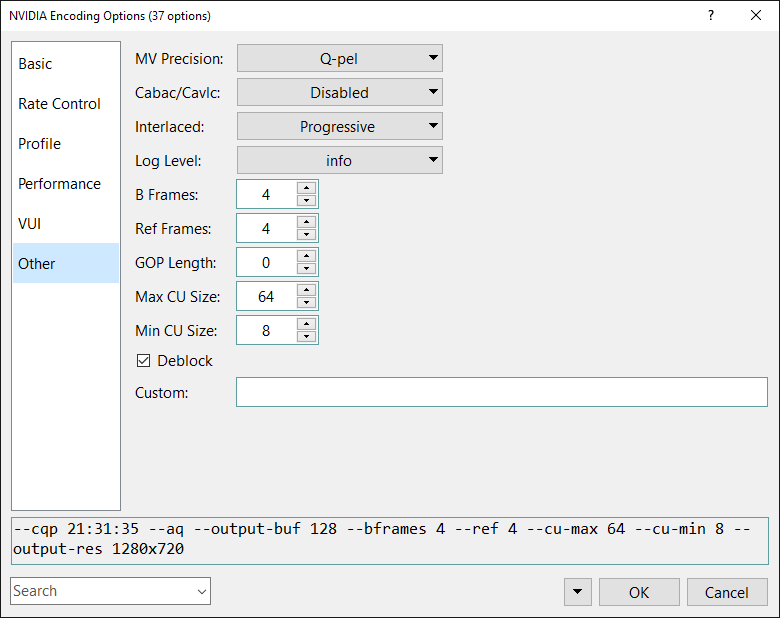Decrease GOP Length with down arrow
Screen dimensions: 780x618
point(306,269)
